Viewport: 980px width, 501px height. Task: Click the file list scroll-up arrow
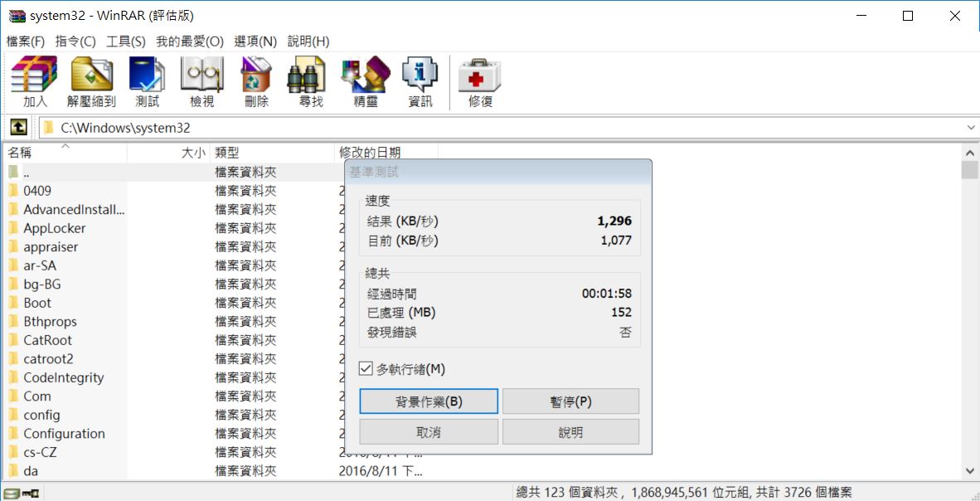pos(970,153)
